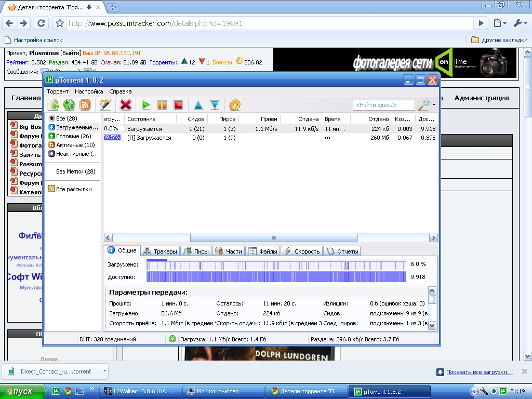Open µTorrent Preferences gear icon
The image size is (532, 399).
(234, 105)
